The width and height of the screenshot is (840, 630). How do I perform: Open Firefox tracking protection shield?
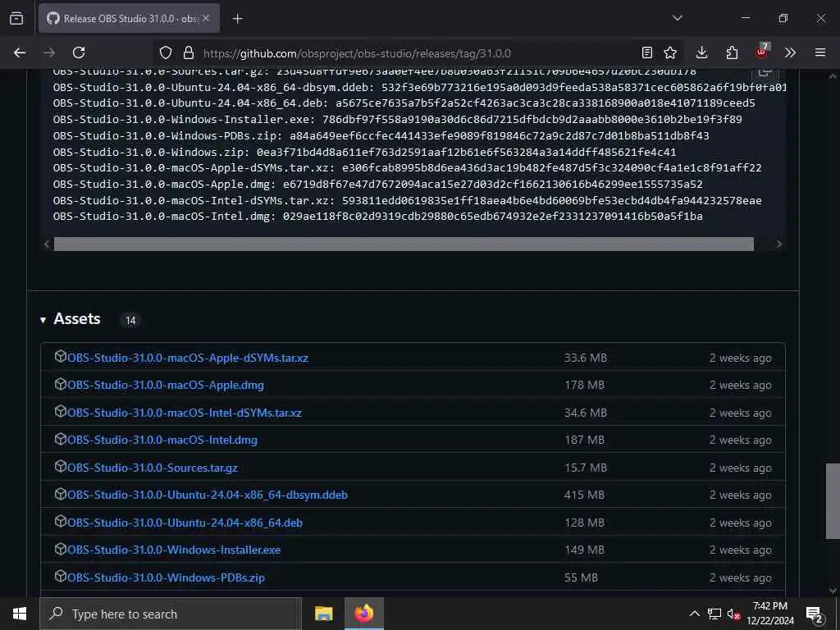[x=166, y=52]
